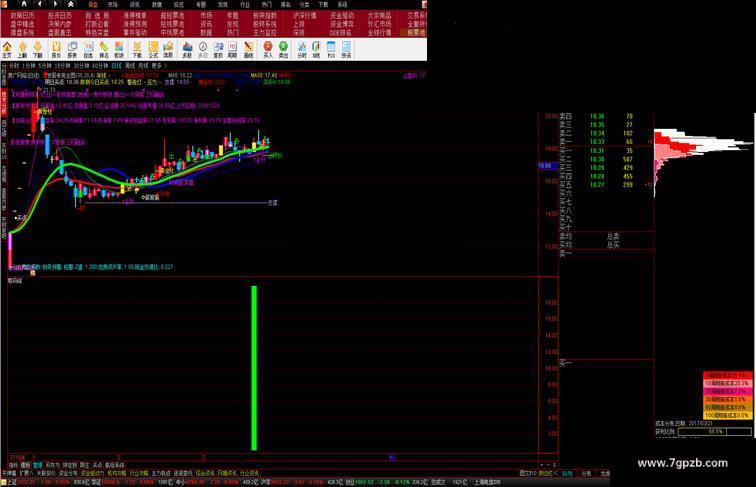Click the blue price label on price axis
Image resolution: width=756 pixels, height=487 pixels.
pyautogui.click(x=548, y=165)
